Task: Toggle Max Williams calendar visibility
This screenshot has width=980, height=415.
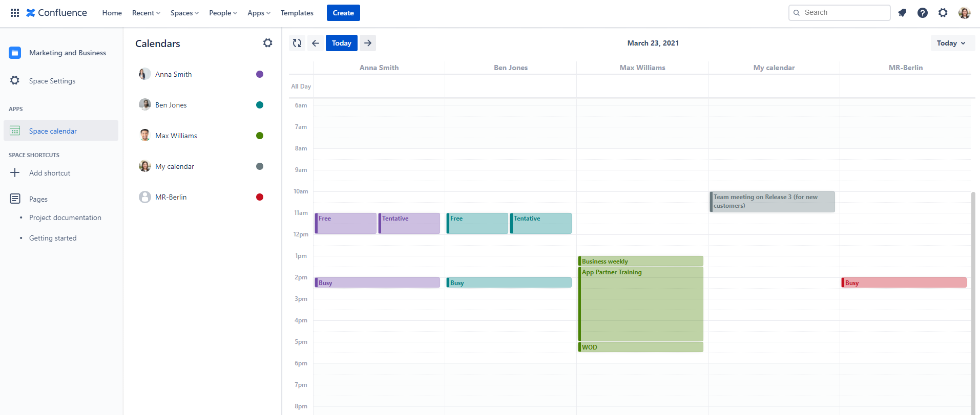Action: (x=260, y=136)
